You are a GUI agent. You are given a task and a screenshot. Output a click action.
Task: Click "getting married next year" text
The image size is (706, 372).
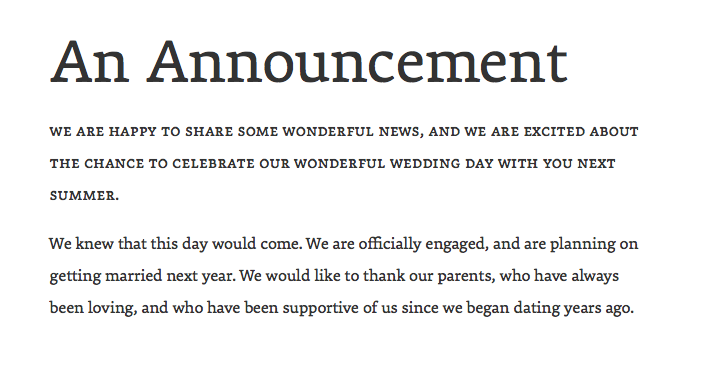(142, 276)
